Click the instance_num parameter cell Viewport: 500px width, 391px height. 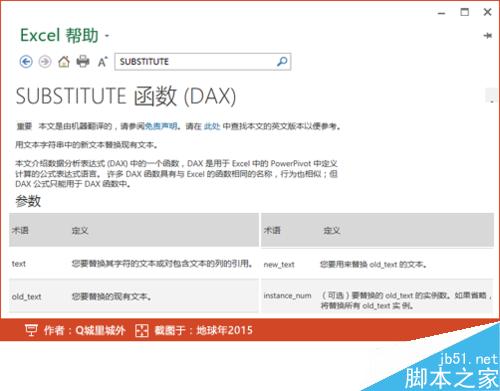[287, 296]
